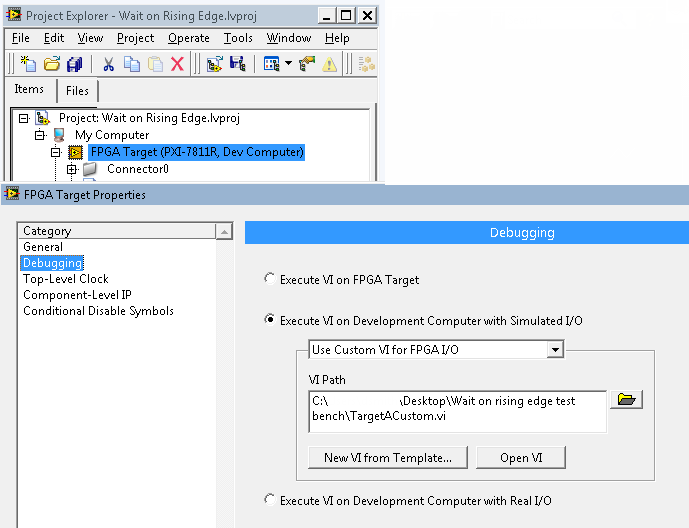The image size is (689, 528).
Task: Close the Project Explorer window
Action: tap(367, 16)
